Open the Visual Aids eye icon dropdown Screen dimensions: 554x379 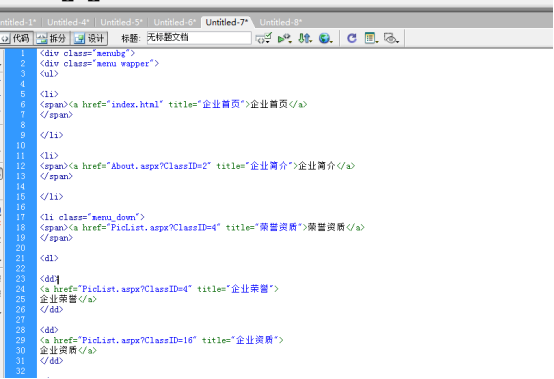click(391, 38)
